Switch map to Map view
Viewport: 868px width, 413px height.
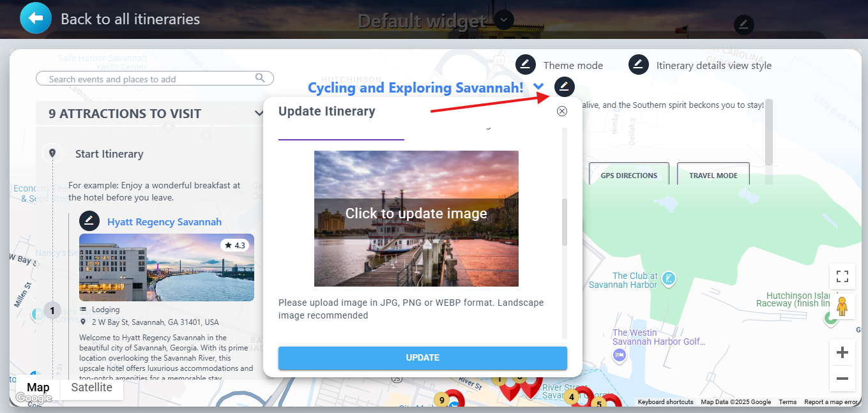38,387
